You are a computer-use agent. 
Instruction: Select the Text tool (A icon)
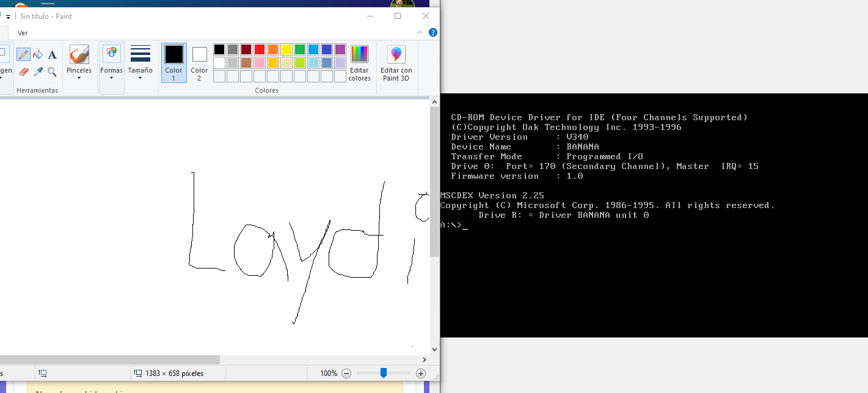(52, 55)
